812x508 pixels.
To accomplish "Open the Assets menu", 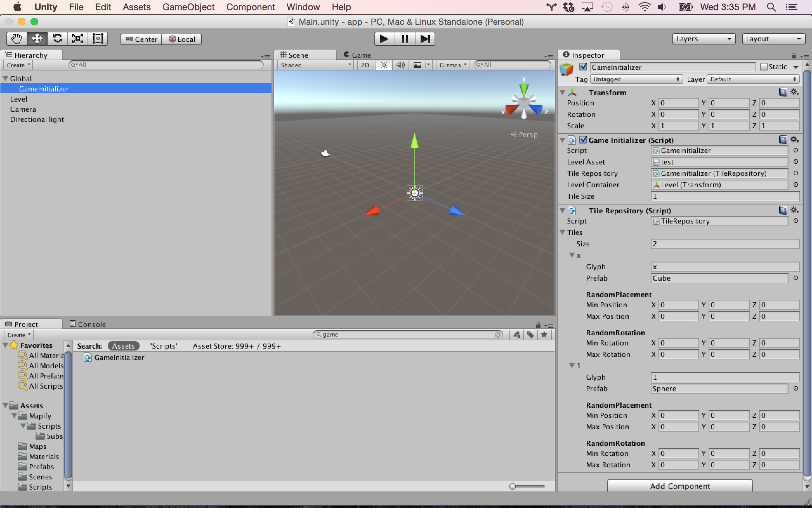I will click(x=137, y=7).
